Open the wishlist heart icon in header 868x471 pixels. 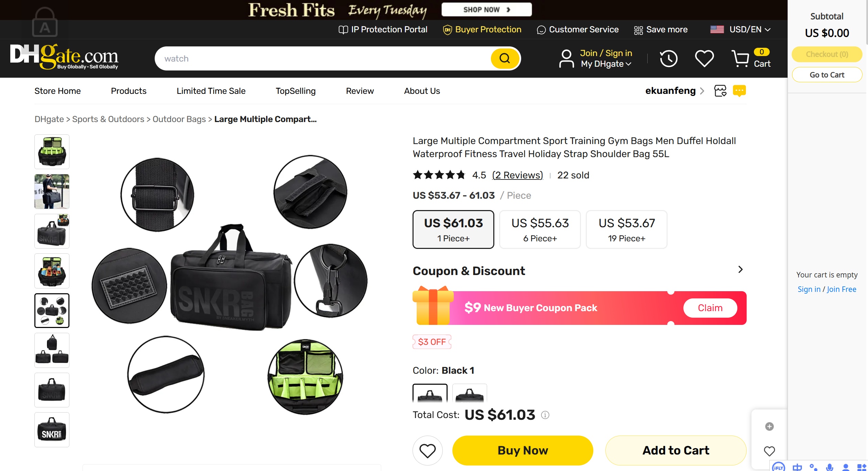point(704,58)
